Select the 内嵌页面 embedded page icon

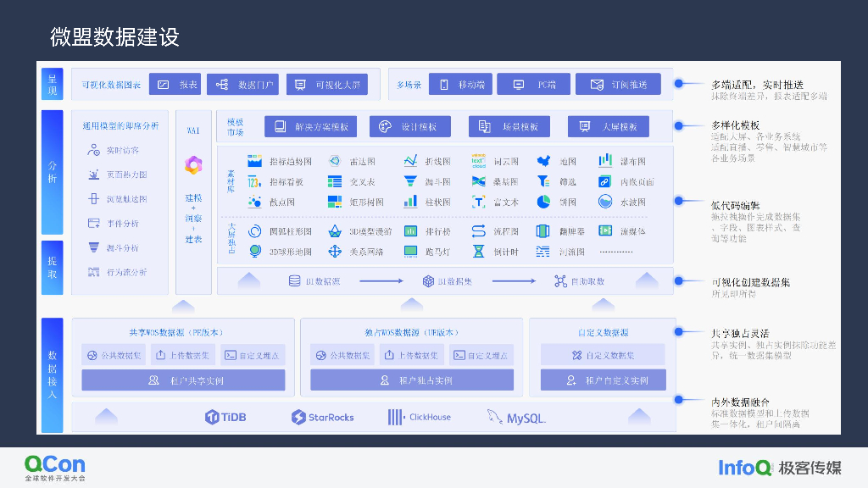point(604,181)
